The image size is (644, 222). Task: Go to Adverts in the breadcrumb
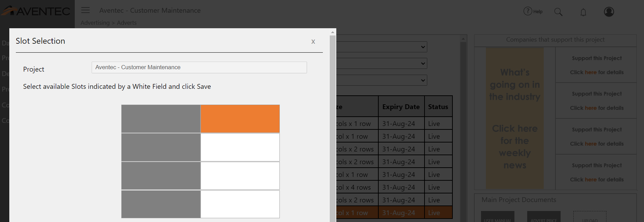[x=127, y=23]
